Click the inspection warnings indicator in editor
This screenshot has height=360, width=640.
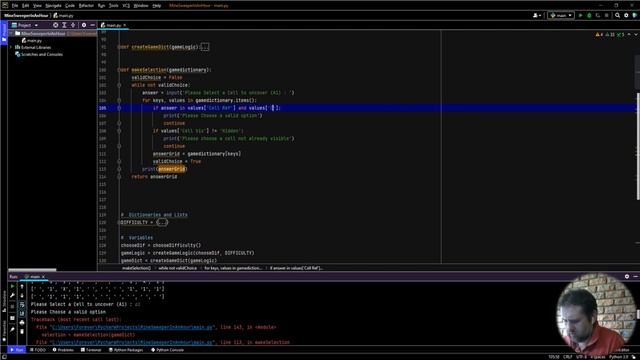610,35
